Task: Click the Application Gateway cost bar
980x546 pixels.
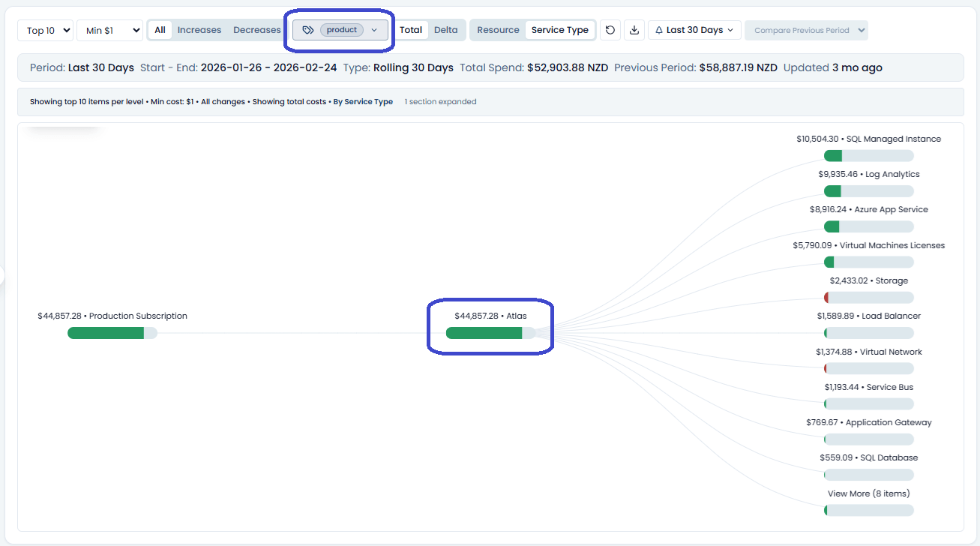Action: [x=869, y=439]
